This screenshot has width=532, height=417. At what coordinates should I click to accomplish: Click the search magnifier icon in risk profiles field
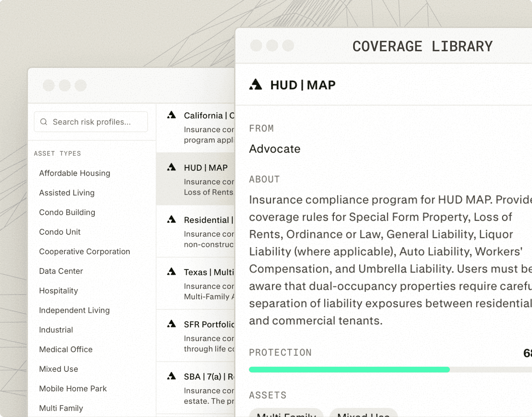coord(44,122)
